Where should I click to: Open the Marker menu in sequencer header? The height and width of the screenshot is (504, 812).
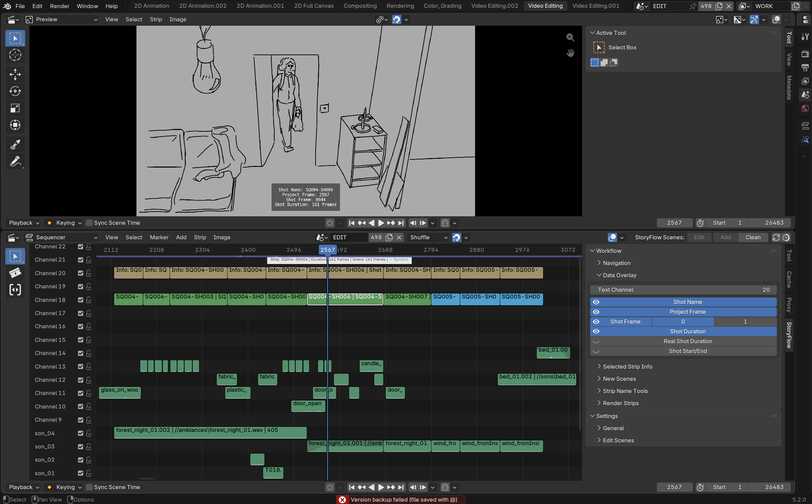pyautogui.click(x=159, y=238)
